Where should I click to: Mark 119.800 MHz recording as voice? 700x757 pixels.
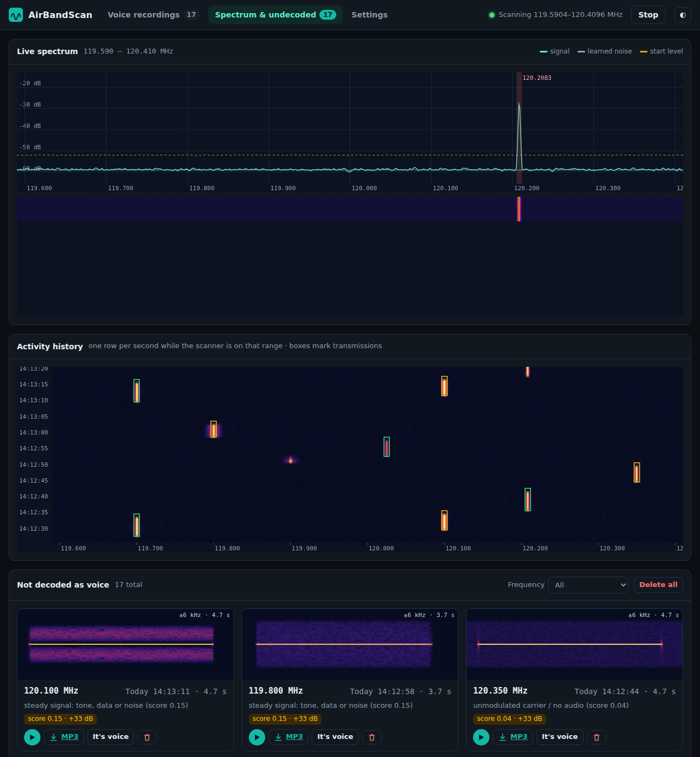[x=335, y=737]
